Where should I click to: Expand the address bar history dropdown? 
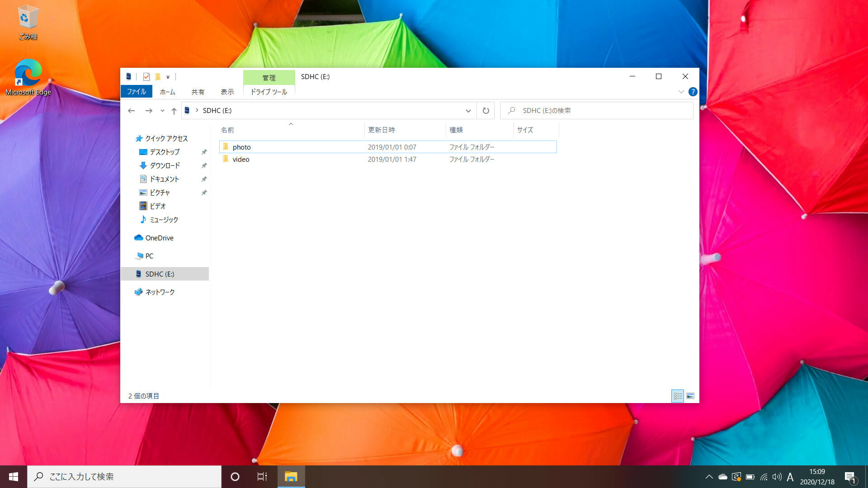pyautogui.click(x=468, y=111)
